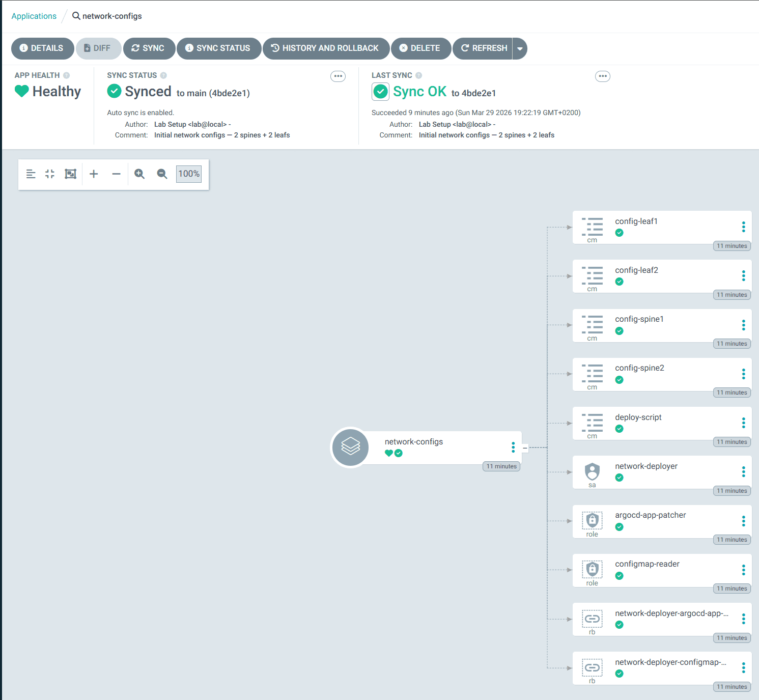Open the config-leaf1 kebab menu
Screen dimensions: 759x700
coord(743,227)
